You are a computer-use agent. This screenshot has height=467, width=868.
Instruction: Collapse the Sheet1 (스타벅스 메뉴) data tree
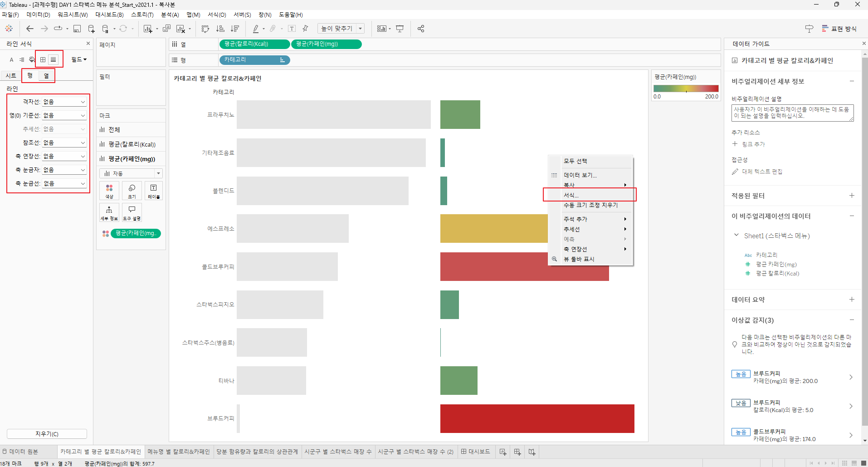[736, 235]
